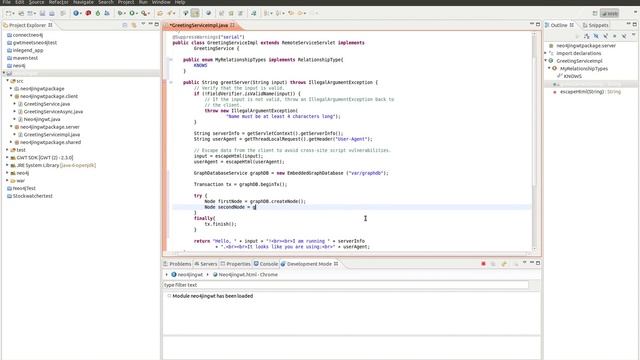
Task: Click the green Run toolbar icon
Action: (132, 13)
